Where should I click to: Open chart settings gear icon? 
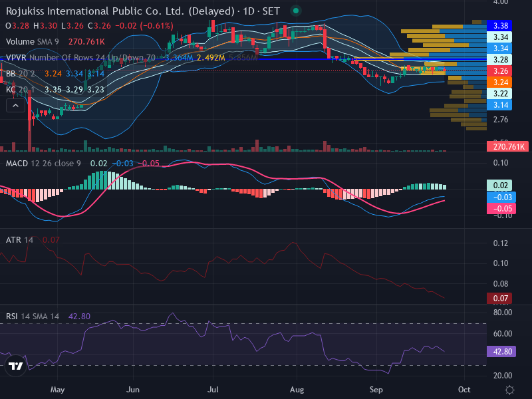click(509, 390)
